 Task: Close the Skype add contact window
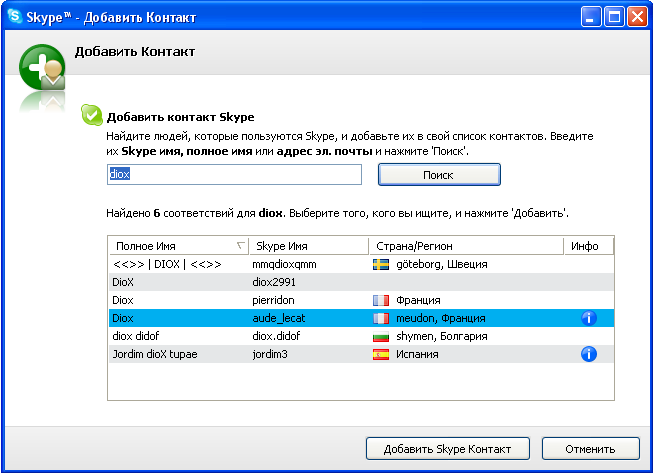[637, 17]
